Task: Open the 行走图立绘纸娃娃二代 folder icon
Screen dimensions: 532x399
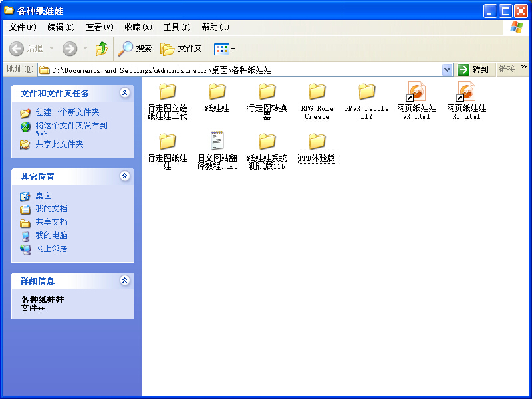Action: 168,92
